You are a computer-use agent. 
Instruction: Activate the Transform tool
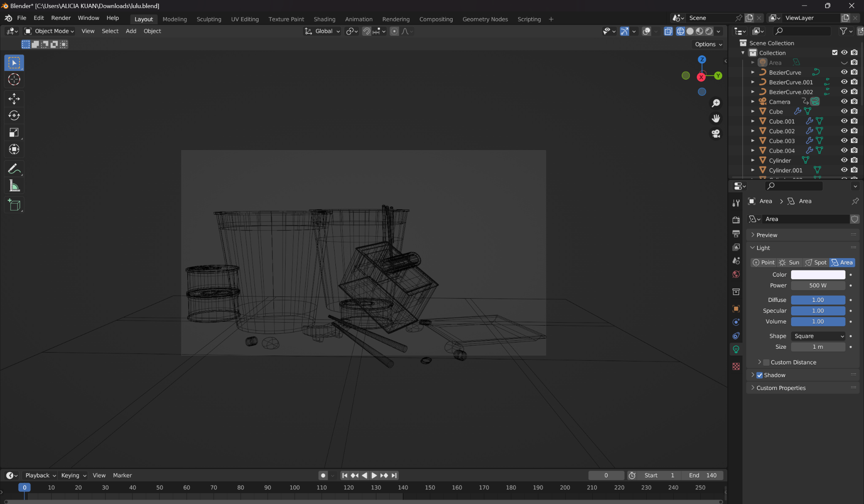[14, 149]
